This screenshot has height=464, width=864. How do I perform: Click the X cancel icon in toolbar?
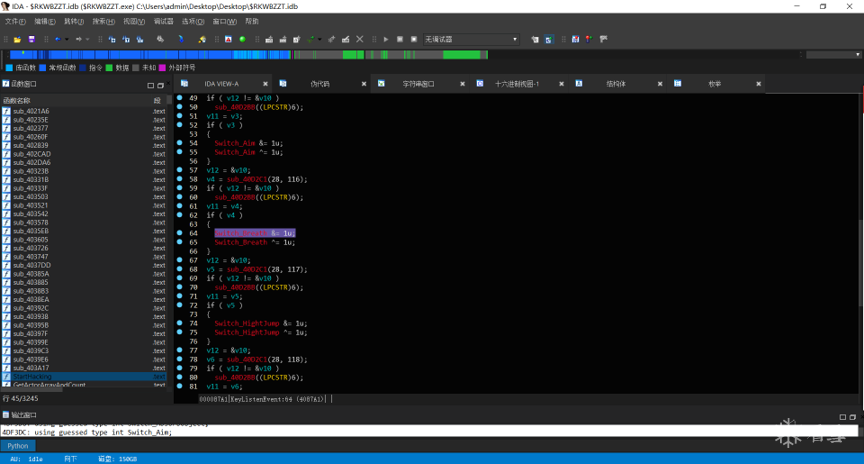click(360, 40)
